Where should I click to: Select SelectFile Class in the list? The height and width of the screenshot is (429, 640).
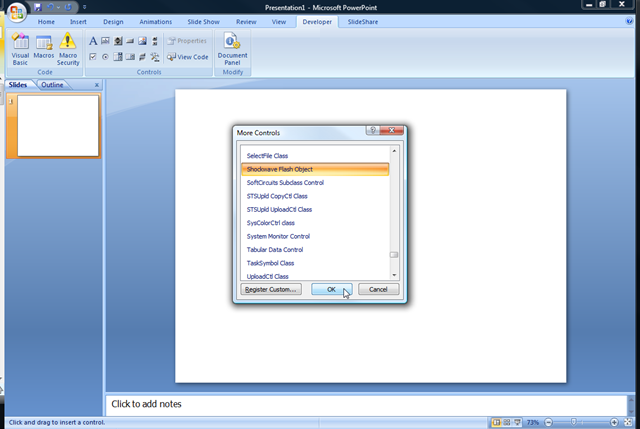click(x=315, y=156)
